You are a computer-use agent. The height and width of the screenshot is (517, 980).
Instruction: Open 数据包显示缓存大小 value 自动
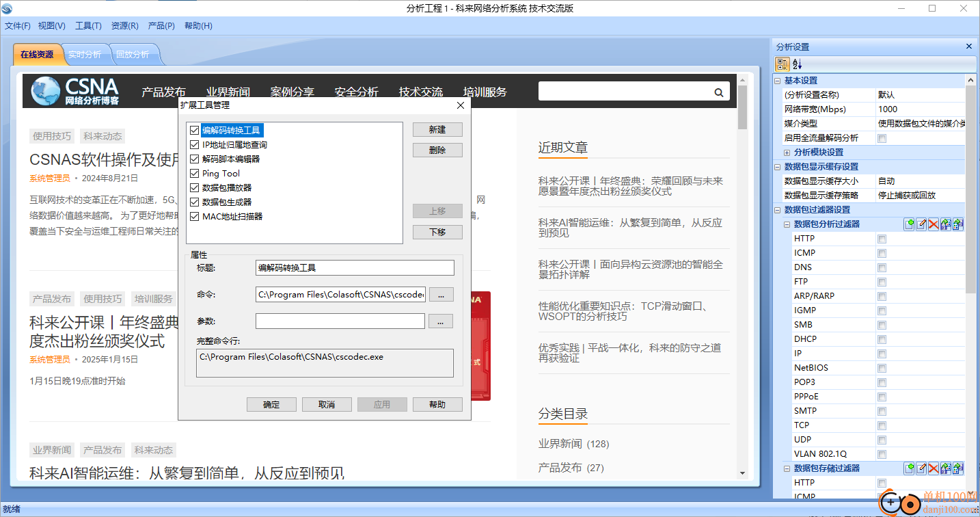[921, 181]
